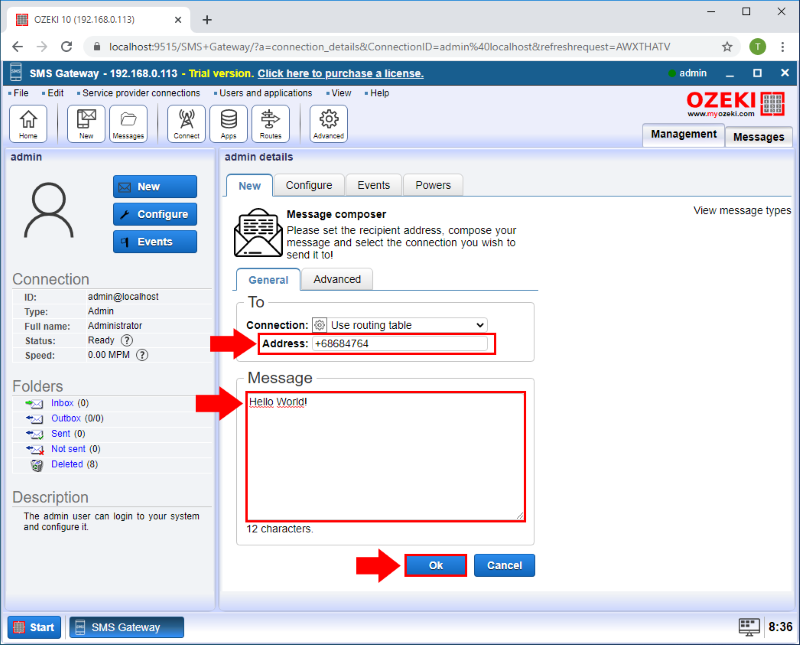Click the message composer envelope icon
Viewport: 800px width, 645px height.
(258, 232)
